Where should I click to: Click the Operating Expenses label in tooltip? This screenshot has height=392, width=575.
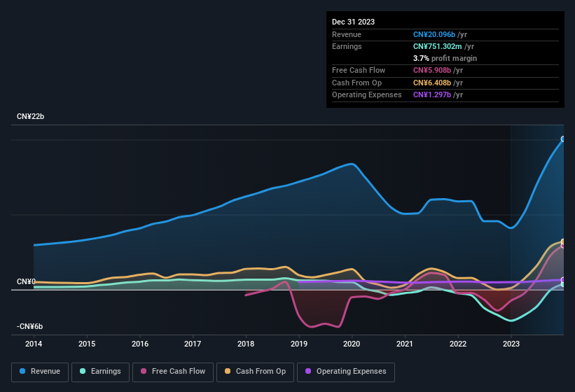367,94
